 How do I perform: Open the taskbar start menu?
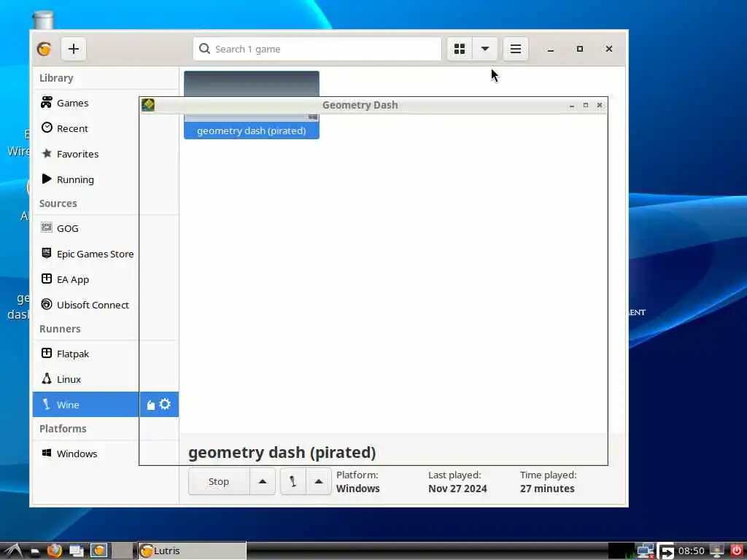pos(12,551)
